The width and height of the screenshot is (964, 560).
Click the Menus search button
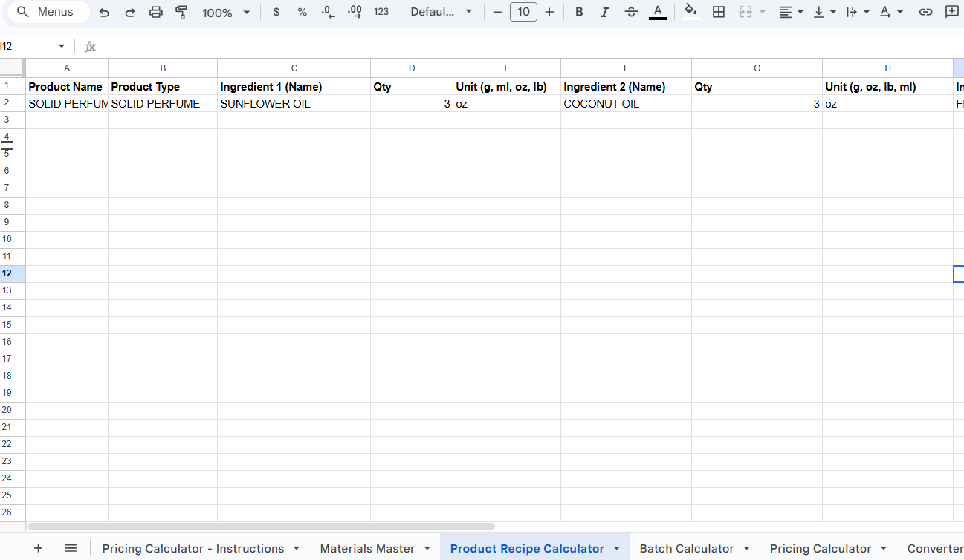tap(46, 12)
